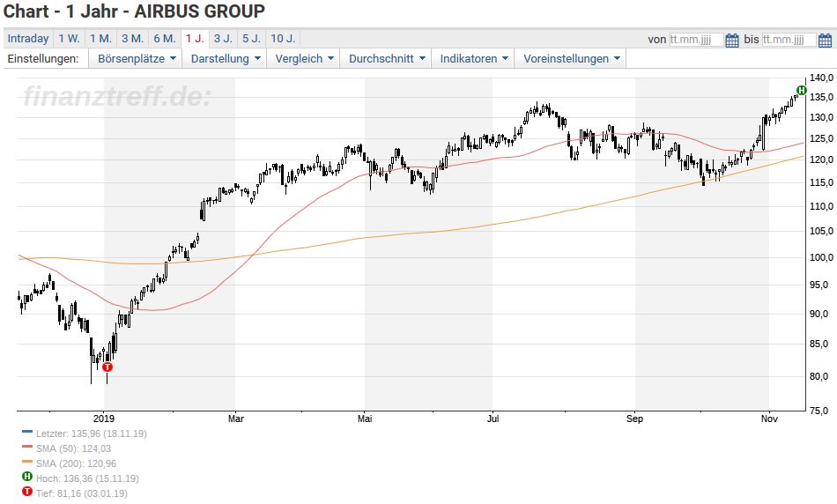Select the Intraday time range tab
This screenshot has width=837, height=504.
(28, 39)
